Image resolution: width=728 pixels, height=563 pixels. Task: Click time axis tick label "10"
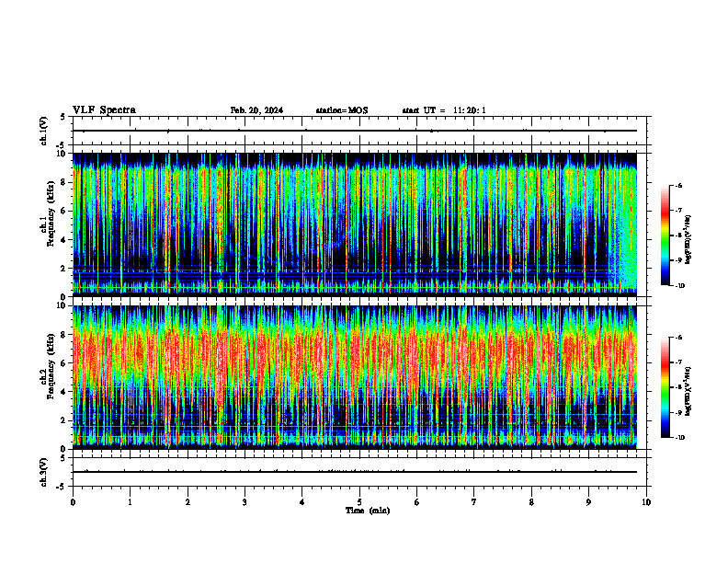pyautogui.click(x=646, y=502)
